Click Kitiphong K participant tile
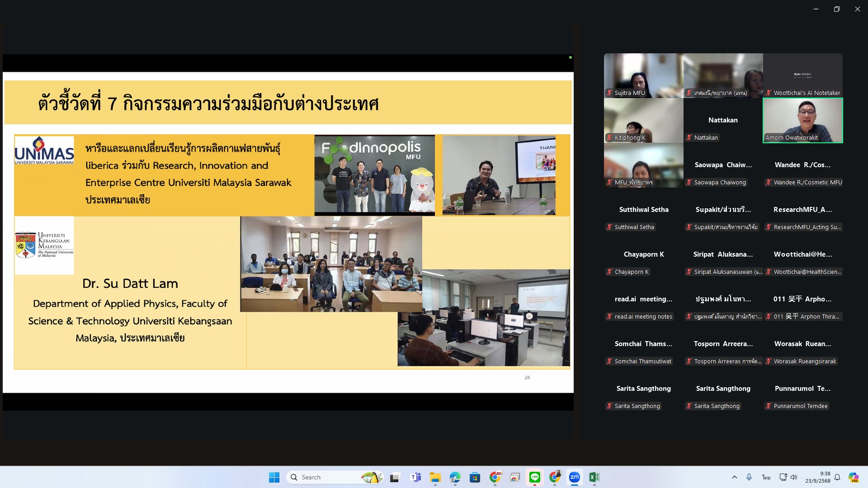This screenshot has width=868, height=488. pyautogui.click(x=643, y=120)
